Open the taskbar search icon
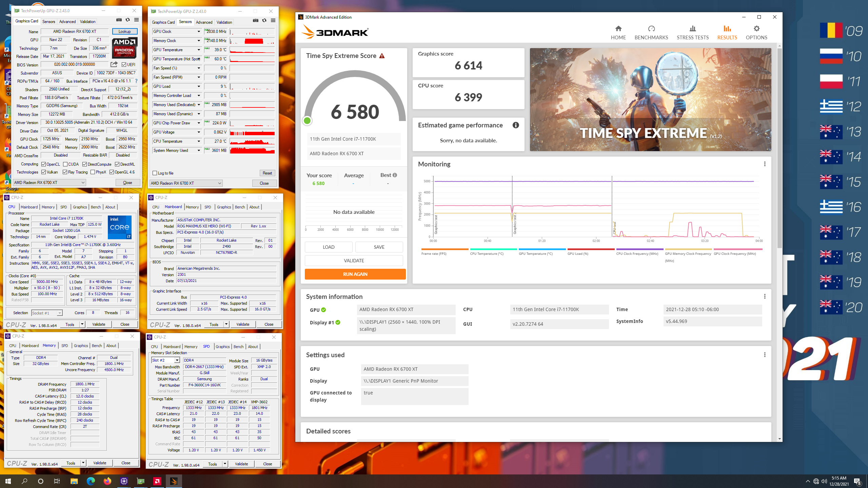This screenshot has height=488, width=868. [x=24, y=481]
